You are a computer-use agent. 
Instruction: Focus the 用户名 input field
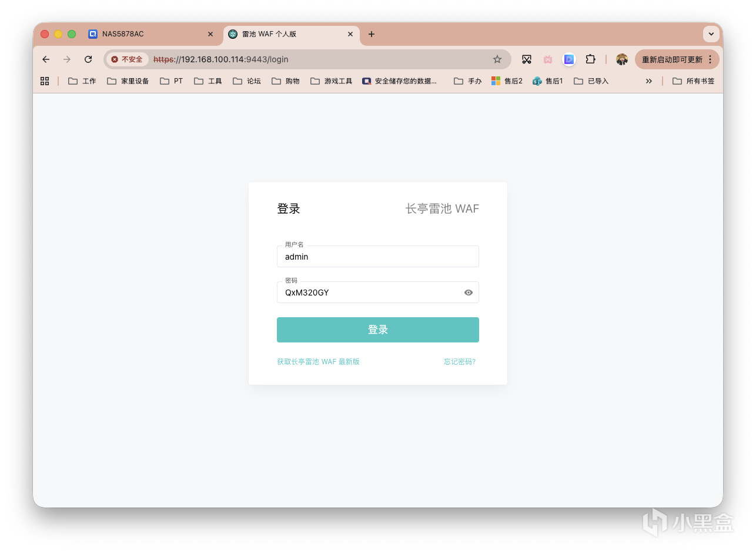(x=378, y=257)
